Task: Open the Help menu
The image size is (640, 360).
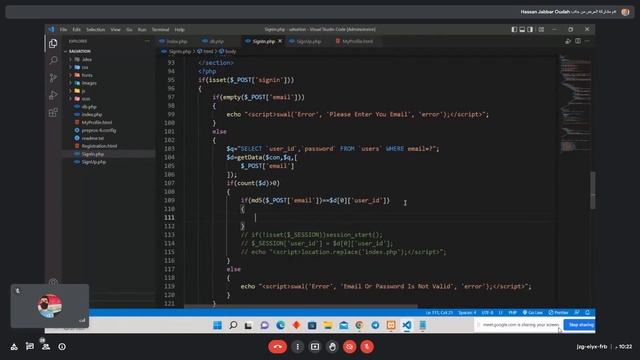Action: click(180, 30)
